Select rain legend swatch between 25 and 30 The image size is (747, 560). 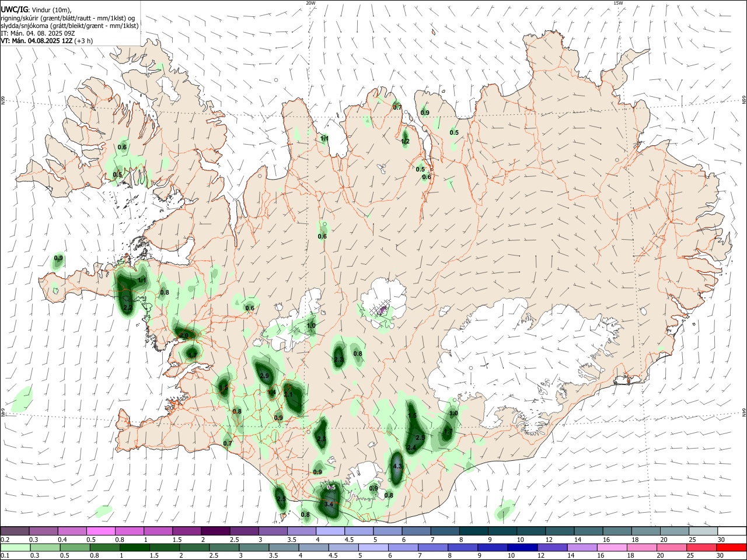pyautogui.click(x=701, y=548)
